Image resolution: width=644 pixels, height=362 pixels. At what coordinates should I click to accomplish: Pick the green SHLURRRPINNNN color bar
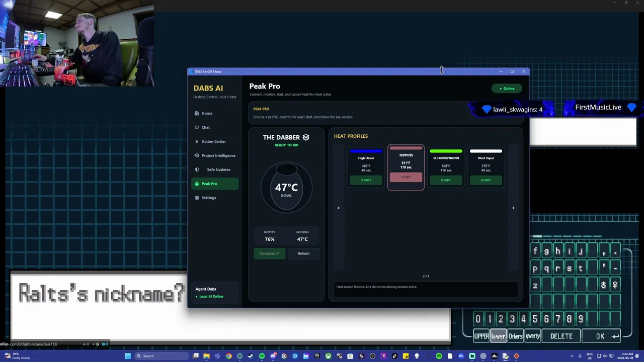click(x=446, y=151)
